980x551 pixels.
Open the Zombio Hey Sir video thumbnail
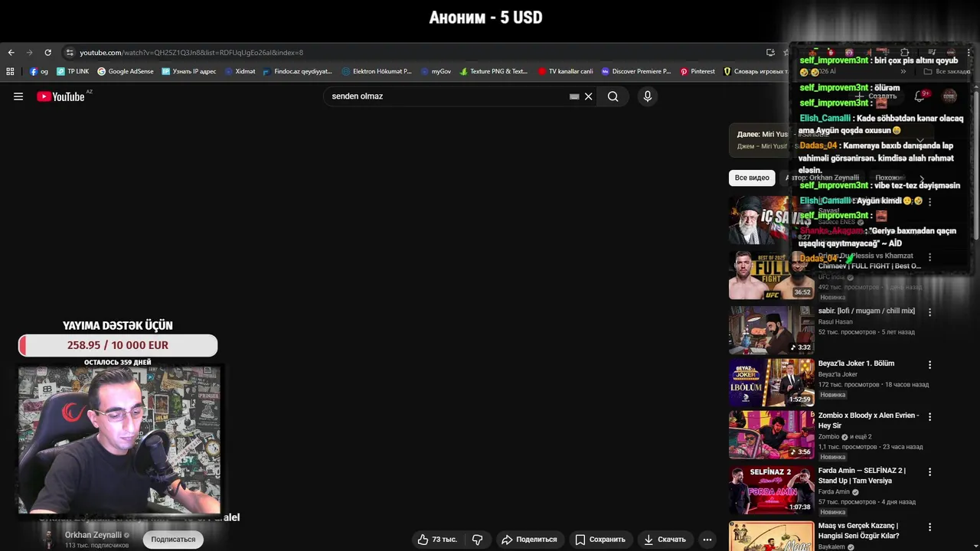771,435
